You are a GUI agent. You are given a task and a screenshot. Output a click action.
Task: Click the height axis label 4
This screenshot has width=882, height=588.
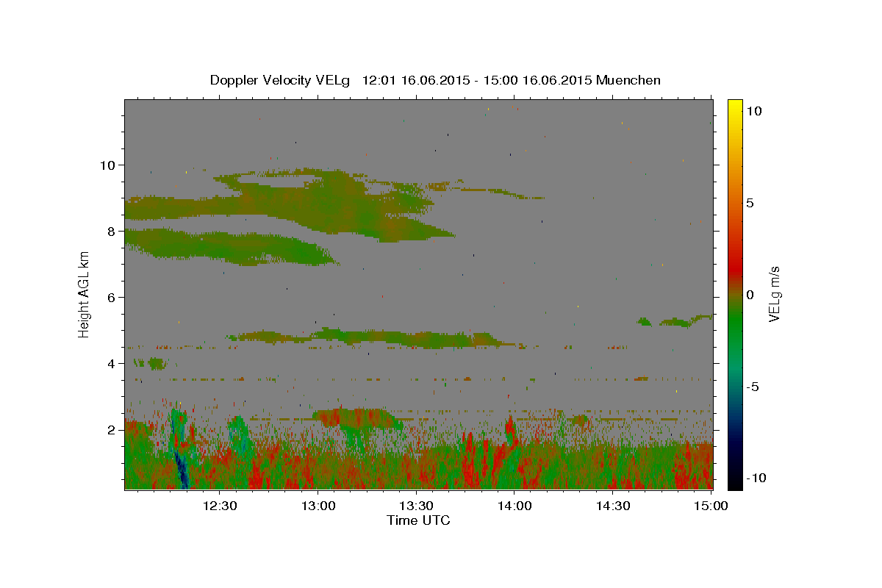111,363
